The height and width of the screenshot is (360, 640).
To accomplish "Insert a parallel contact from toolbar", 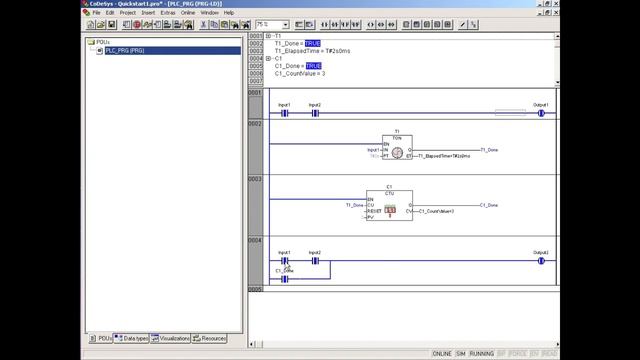I will [x=345, y=24].
